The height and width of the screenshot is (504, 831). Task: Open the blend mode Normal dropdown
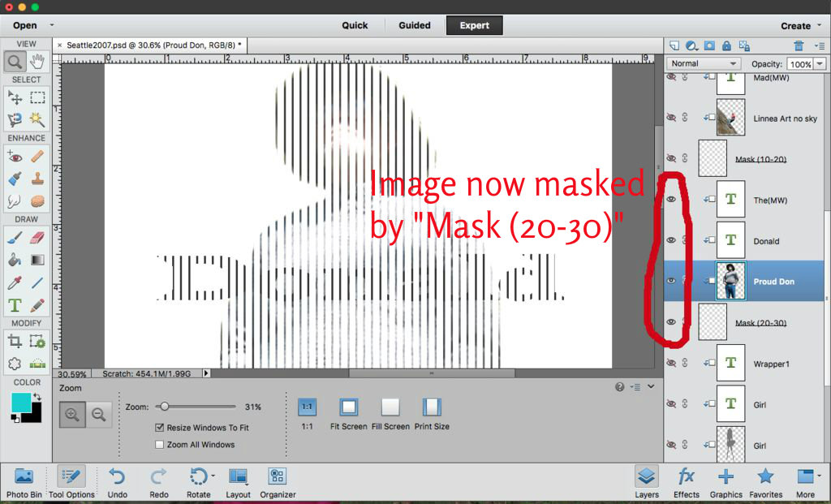click(704, 63)
